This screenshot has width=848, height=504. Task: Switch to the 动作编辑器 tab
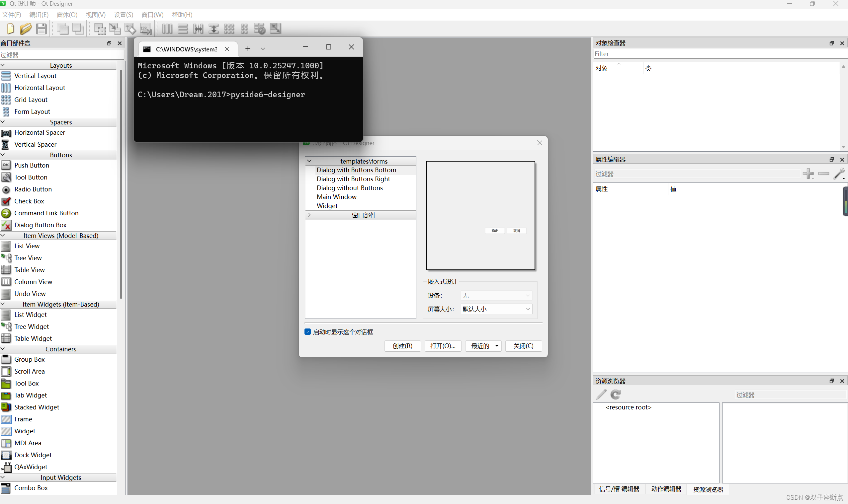665,489
